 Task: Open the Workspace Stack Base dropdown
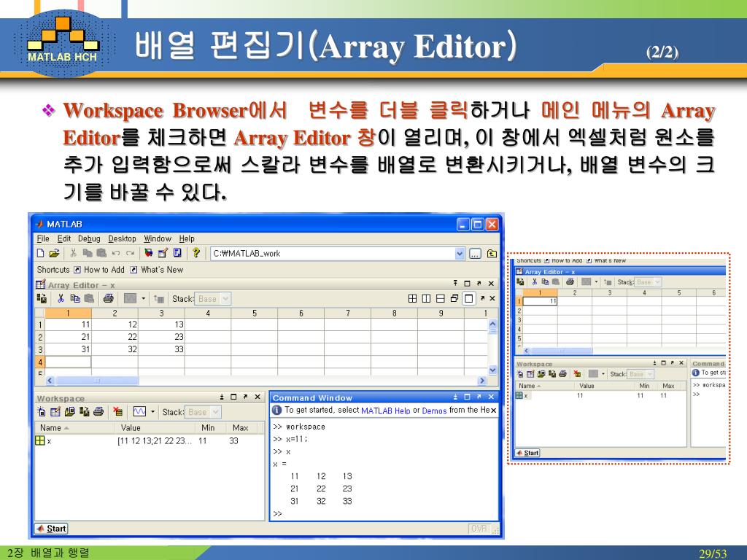[203, 413]
